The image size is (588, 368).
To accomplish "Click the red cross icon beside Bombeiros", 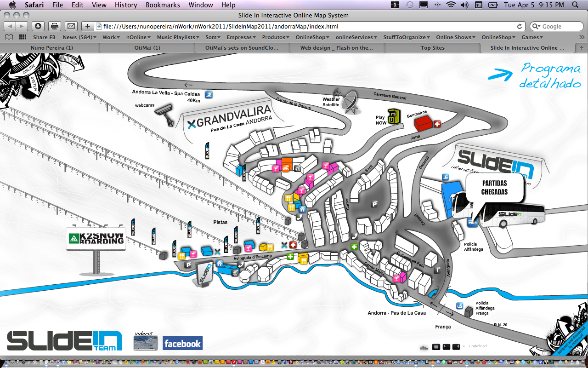I will click(x=437, y=124).
